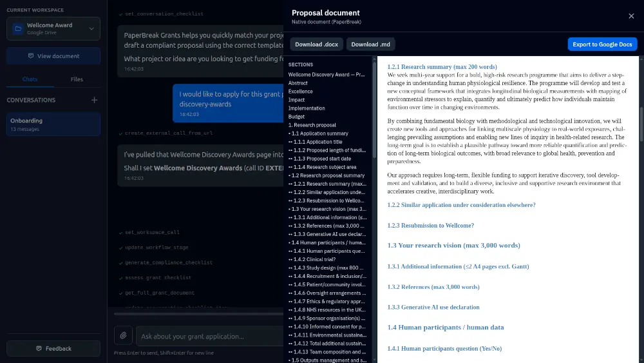Screen dimensions: 644x363
Task: Click heading 1.3.1 Additional information
Action: (x=458, y=266)
